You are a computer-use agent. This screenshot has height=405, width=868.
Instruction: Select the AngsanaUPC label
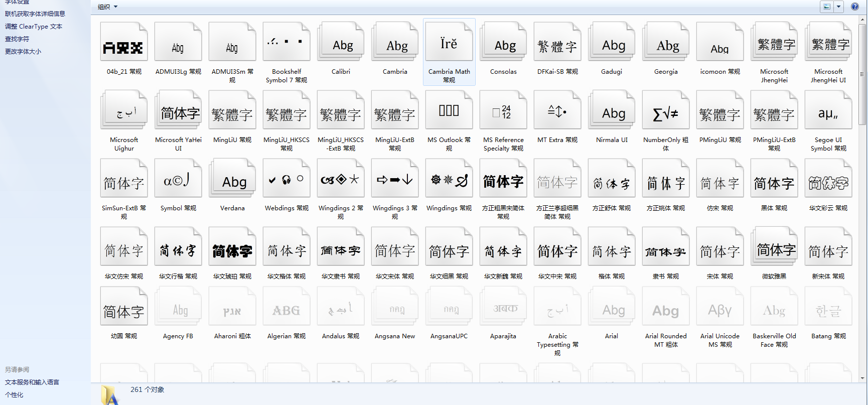(x=449, y=336)
